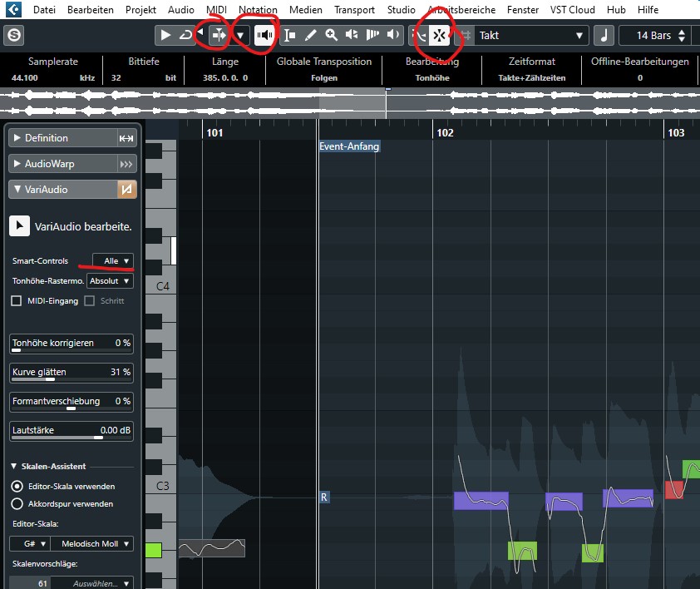700x589 pixels.
Task: Click the grid type hash icon
Action: (466, 35)
